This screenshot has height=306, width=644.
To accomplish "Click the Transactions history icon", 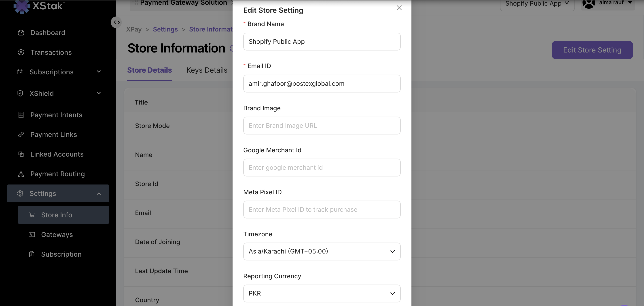I will tap(21, 52).
